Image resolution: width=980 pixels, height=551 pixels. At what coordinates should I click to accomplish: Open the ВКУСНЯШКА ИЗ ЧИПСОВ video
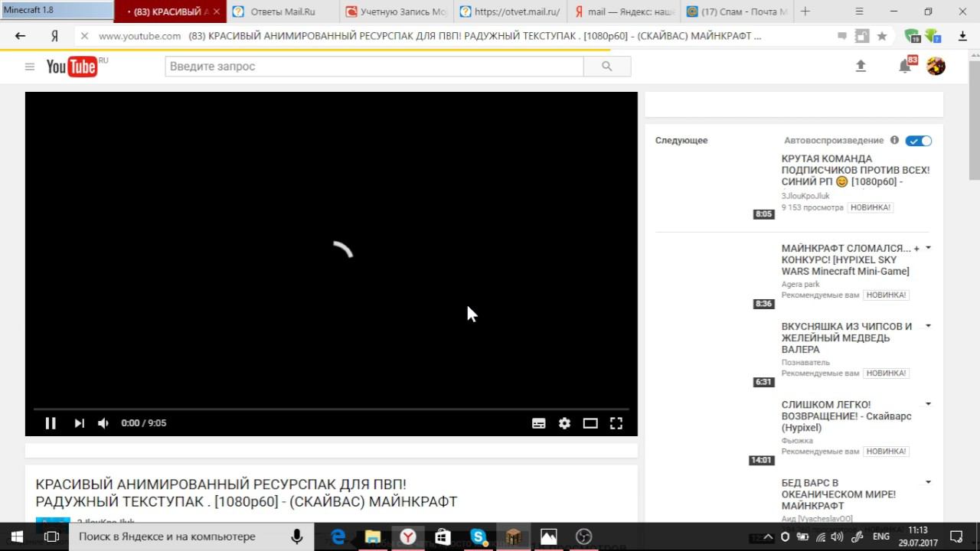coord(847,337)
